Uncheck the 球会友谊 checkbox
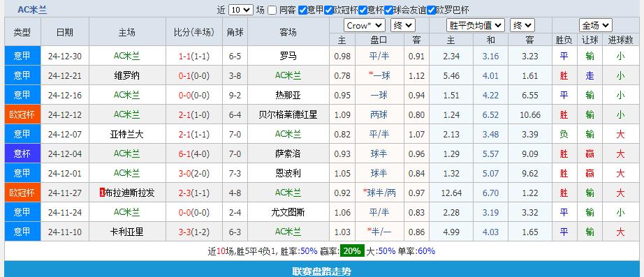Image resolution: width=644 pixels, height=277 pixels. tap(388, 10)
